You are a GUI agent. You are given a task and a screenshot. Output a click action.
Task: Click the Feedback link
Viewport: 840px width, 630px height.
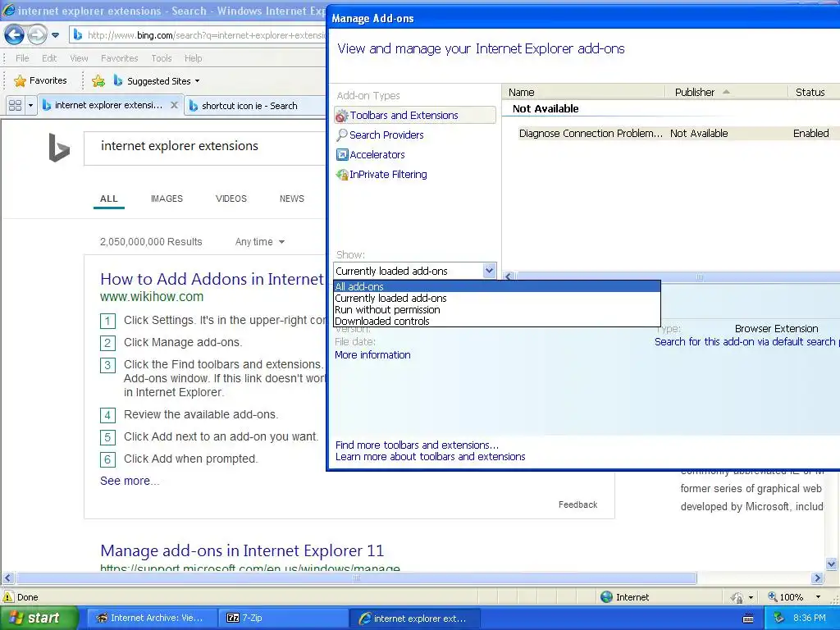pos(577,504)
